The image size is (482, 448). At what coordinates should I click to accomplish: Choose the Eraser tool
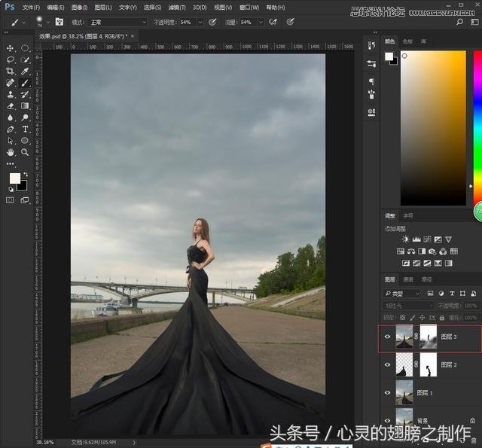pos(11,106)
